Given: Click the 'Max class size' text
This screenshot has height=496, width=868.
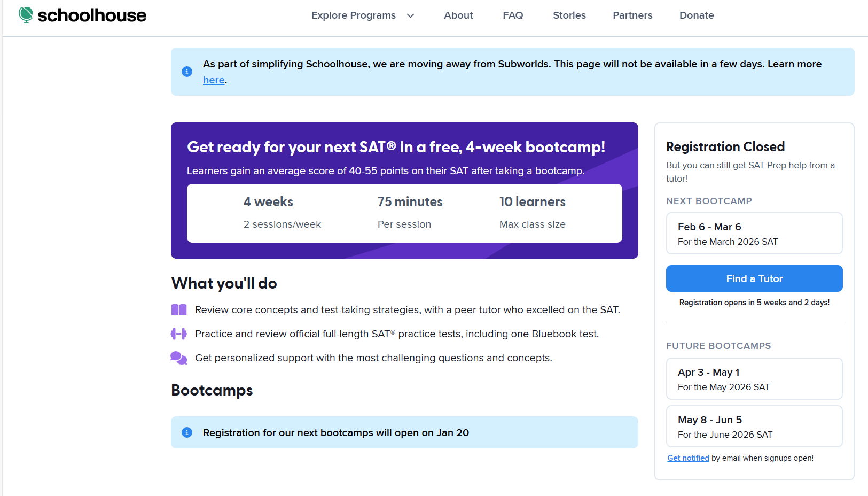Looking at the screenshot, I should tap(533, 224).
